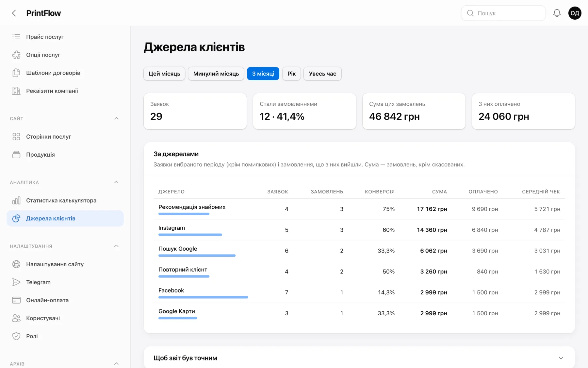Click the Facebook source progress bar

click(x=203, y=297)
